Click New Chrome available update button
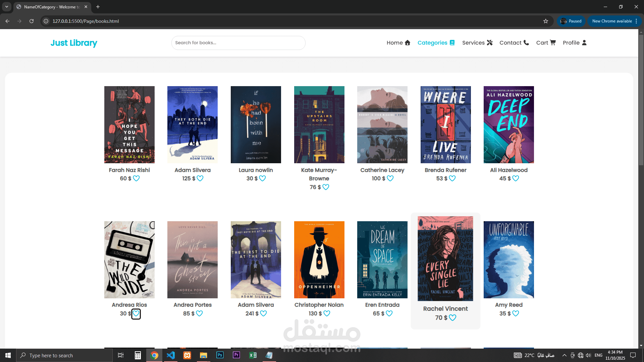 (614, 21)
